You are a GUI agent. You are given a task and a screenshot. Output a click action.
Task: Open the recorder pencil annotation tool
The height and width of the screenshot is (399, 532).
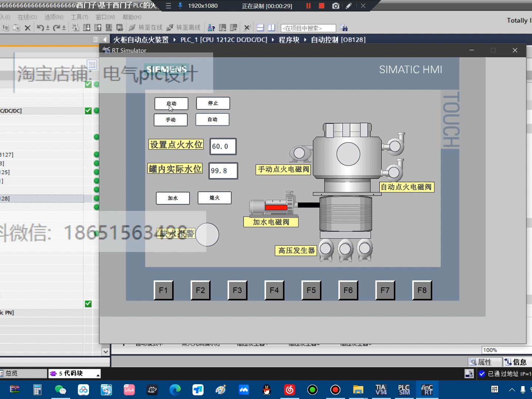348,6
